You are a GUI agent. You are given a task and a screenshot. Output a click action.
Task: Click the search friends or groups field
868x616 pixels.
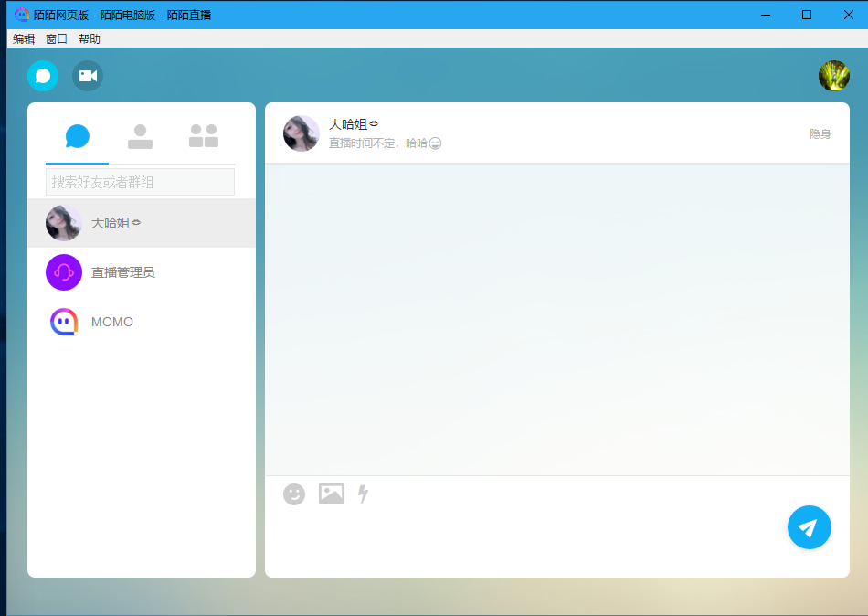click(x=140, y=181)
